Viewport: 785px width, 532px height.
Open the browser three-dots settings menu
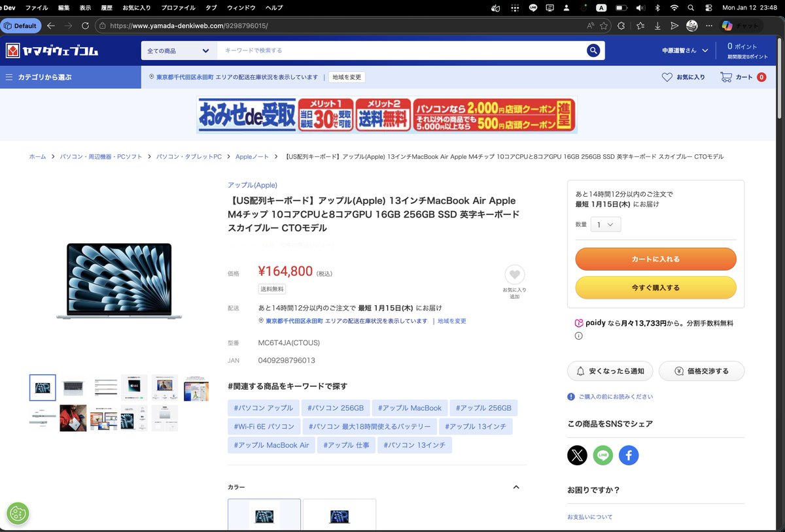(708, 25)
